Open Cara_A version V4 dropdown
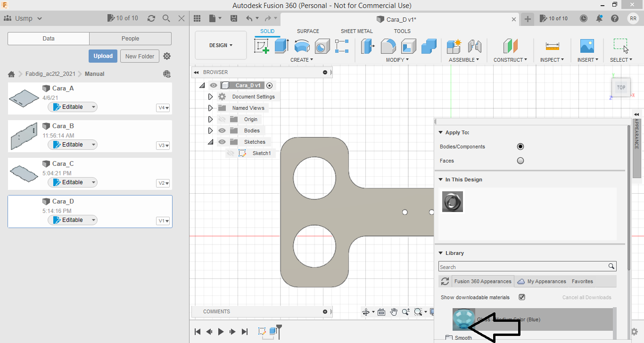Image resolution: width=644 pixels, height=343 pixels. pyautogui.click(x=163, y=108)
